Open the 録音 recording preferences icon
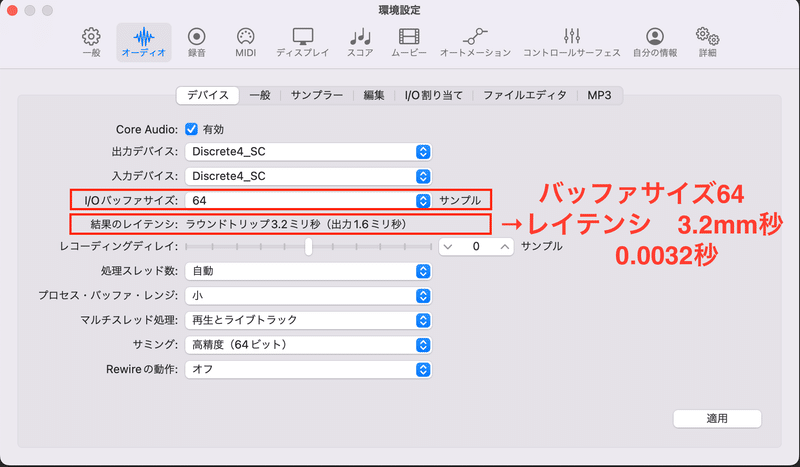Viewport: 800px width, 467px height. 196,42
